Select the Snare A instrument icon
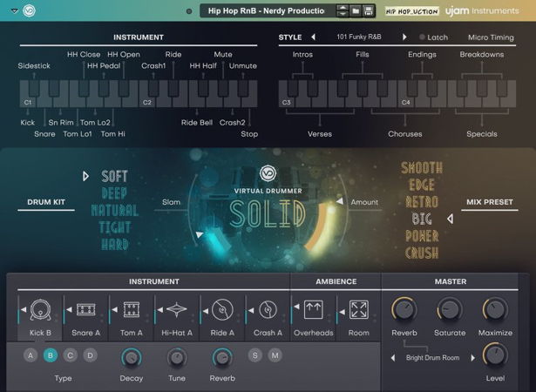The image size is (536, 392). tap(85, 310)
